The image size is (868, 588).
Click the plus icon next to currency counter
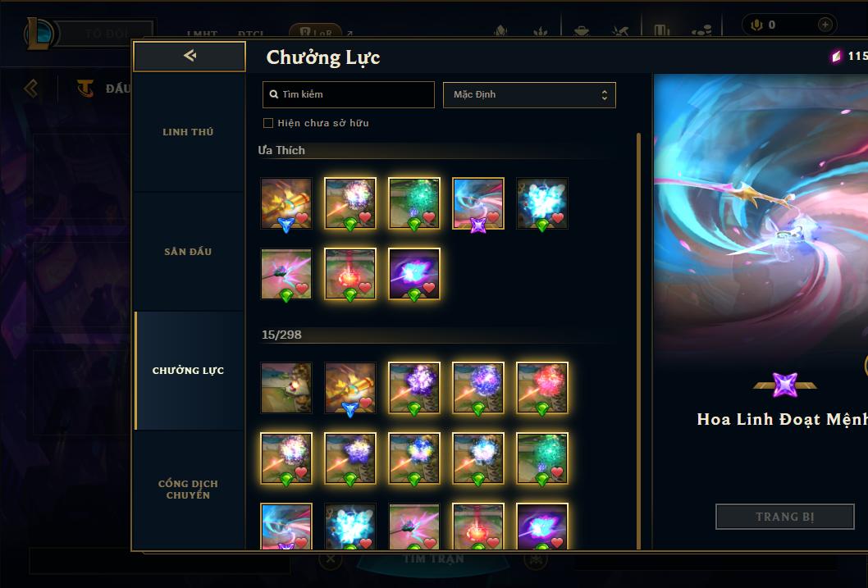[825, 25]
